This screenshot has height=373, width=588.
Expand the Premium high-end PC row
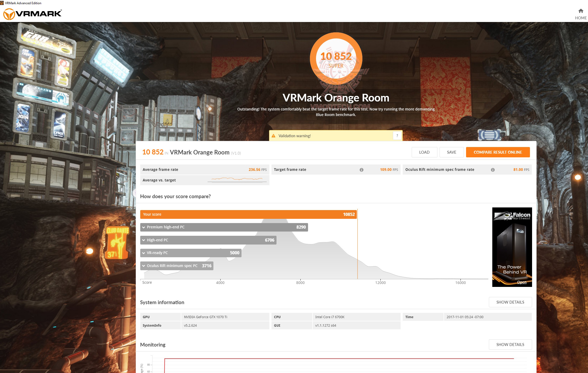point(144,227)
